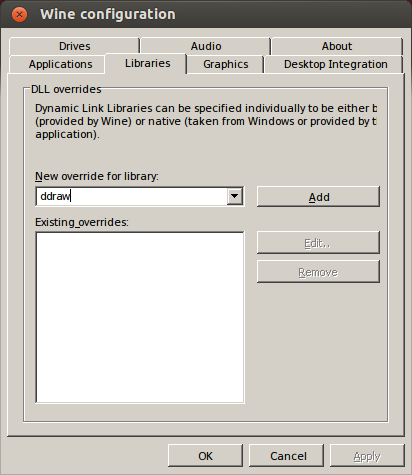Add the ddraw override
The width and height of the screenshot is (412, 475).
(318, 197)
